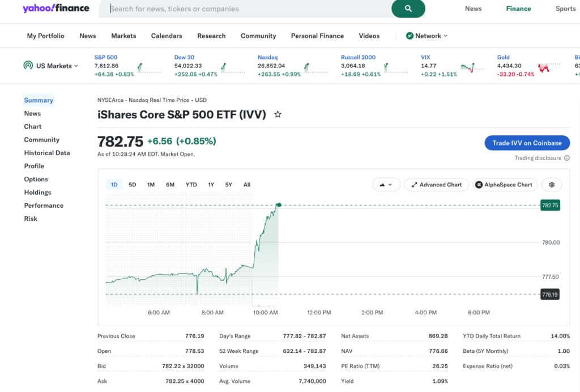Viewport: 580px width, 392px height.
Task: Click the Gold mini sparkline chart
Action: click(549, 67)
